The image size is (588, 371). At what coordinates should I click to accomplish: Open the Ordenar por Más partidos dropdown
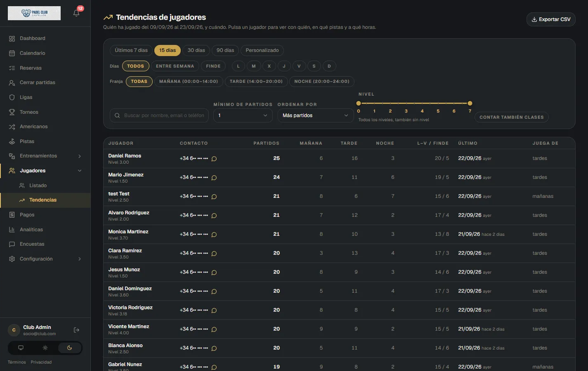[x=316, y=115]
